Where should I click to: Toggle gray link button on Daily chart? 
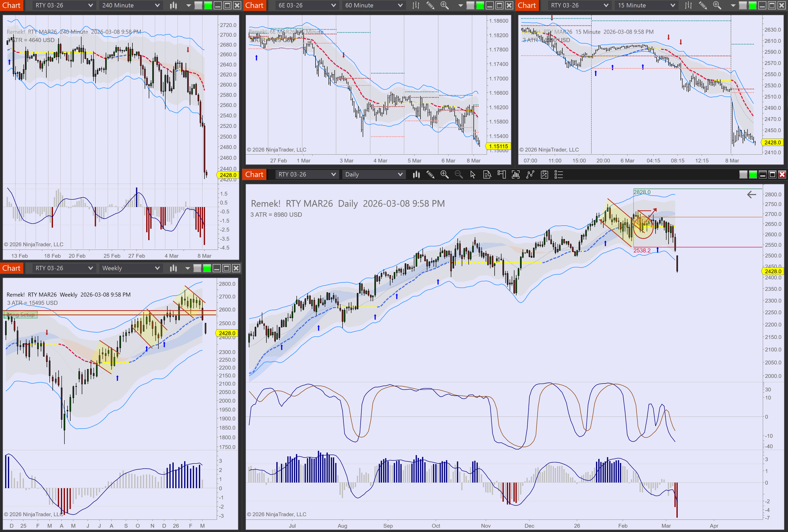[743, 175]
